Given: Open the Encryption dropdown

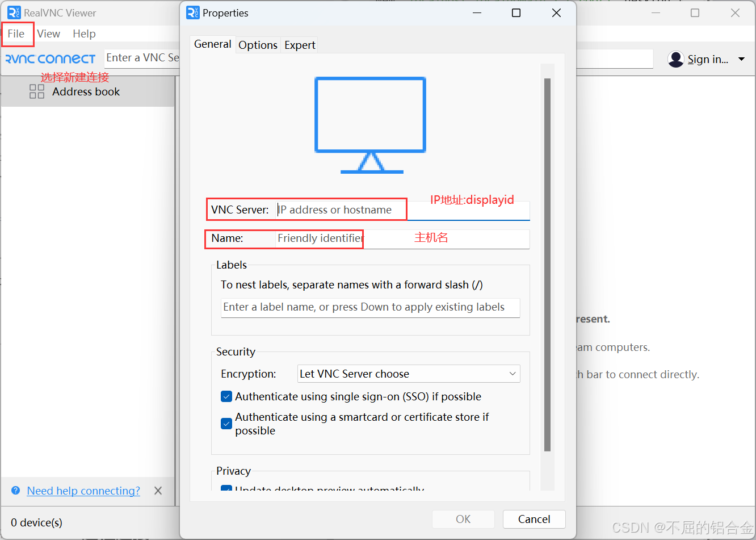Looking at the screenshot, I should click(409, 374).
